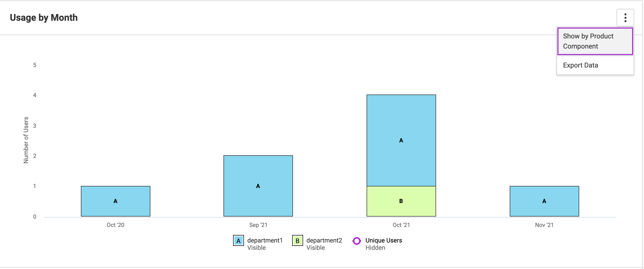Click the Oct '21 axis label
The image size is (644, 269).
click(401, 225)
